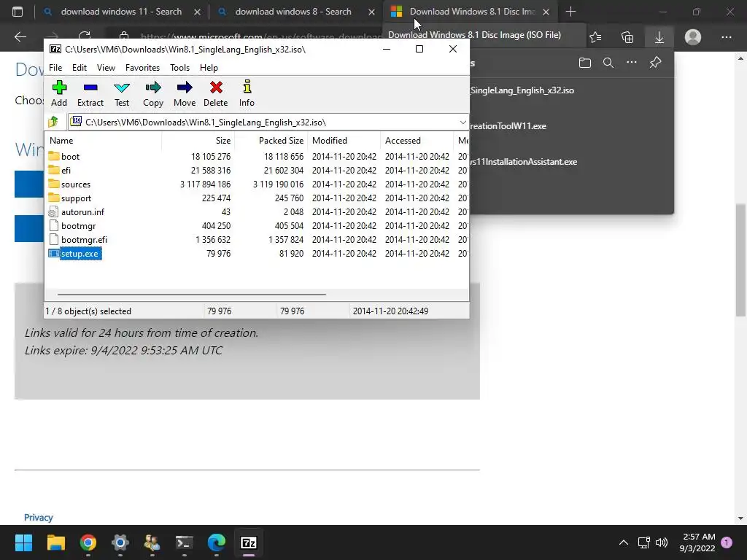Image resolution: width=747 pixels, height=560 pixels.
Task: Open the Edit menu in 7-Zip
Action: (x=79, y=68)
